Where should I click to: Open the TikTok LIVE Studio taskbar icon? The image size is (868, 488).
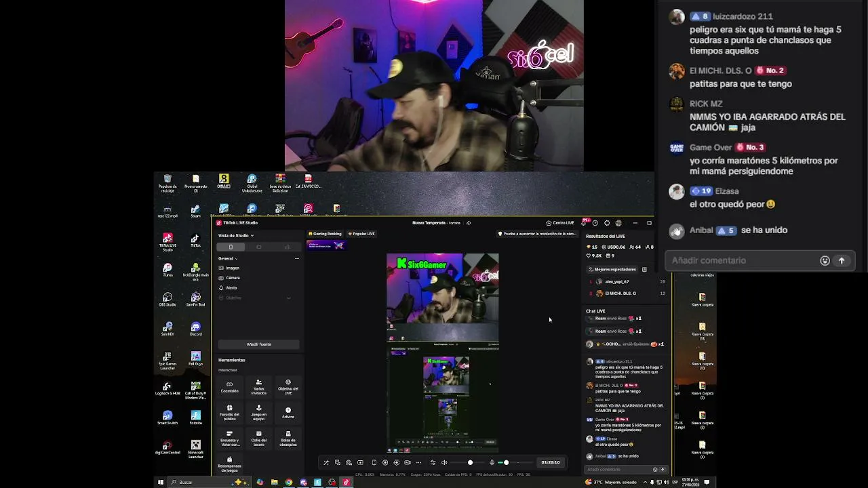(x=346, y=482)
